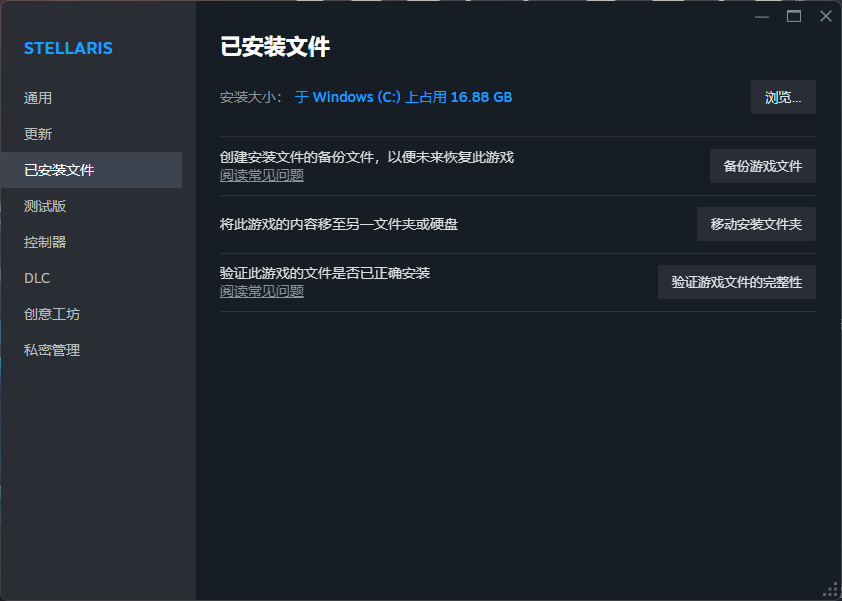Select the DLC tab in sidebar
Viewport: 842px width, 601px height.
click(37, 278)
